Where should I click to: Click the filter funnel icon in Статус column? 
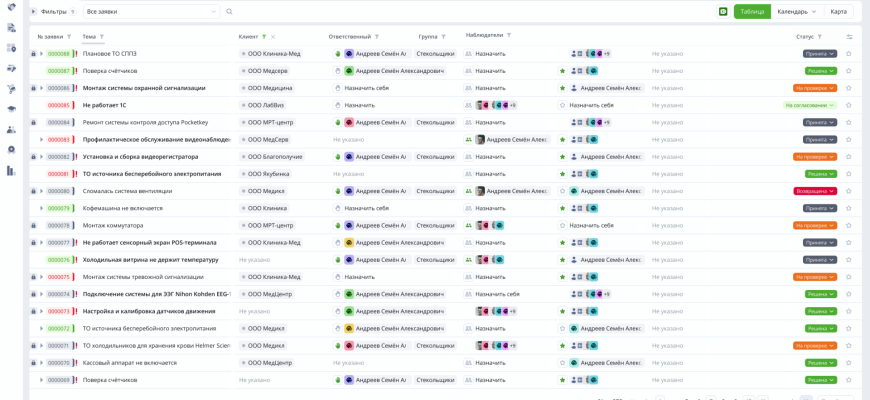click(x=820, y=37)
